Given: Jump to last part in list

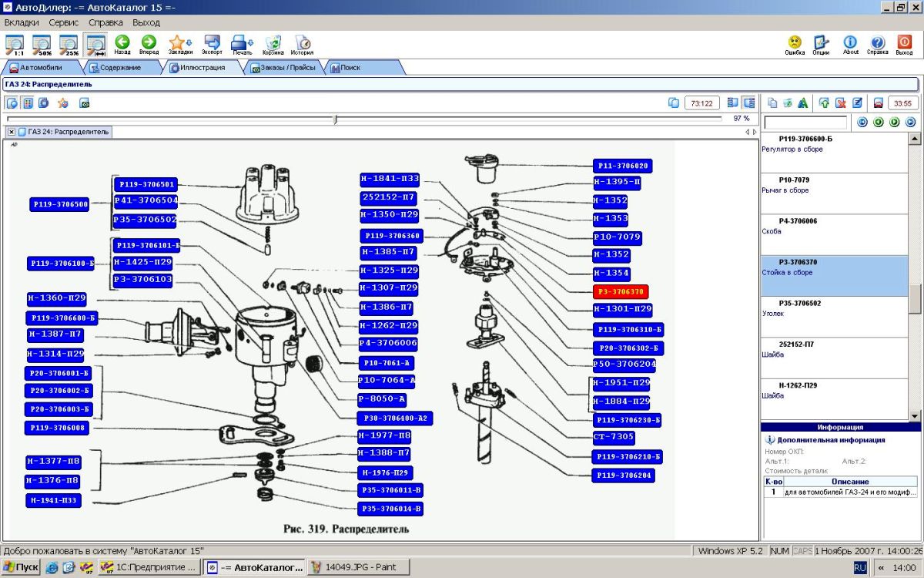Looking at the screenshot, I should [x=911, y=123].
